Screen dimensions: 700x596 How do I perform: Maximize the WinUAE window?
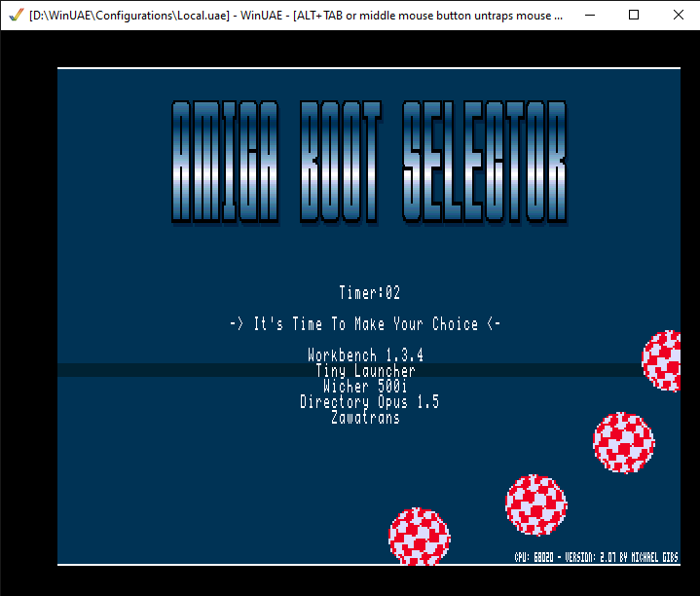[x=634, y=16]
